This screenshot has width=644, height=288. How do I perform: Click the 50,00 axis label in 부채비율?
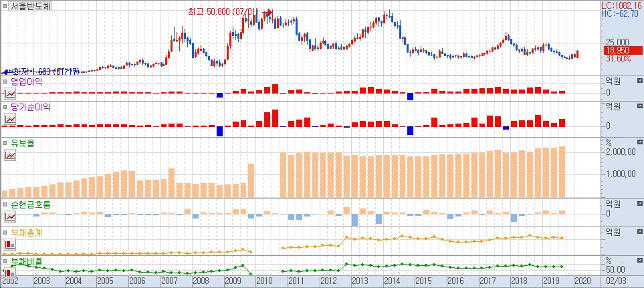point(616,269)
